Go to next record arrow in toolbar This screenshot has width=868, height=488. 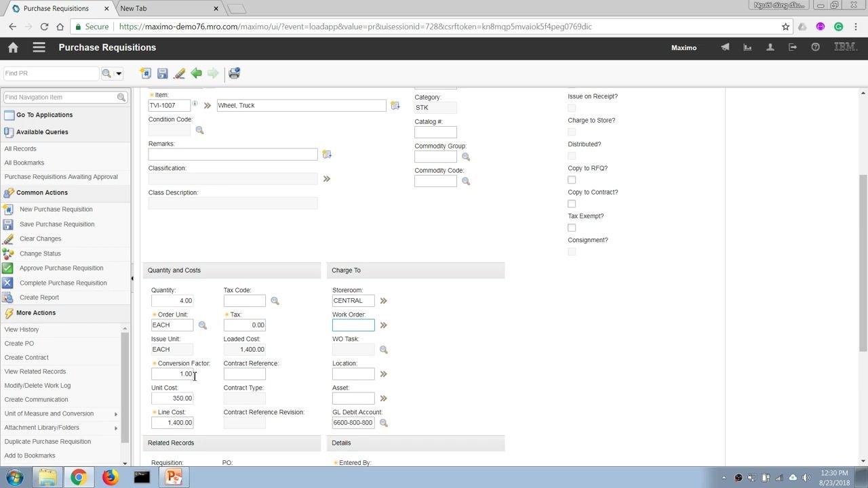pyautogui.click(x=213, y=73)
